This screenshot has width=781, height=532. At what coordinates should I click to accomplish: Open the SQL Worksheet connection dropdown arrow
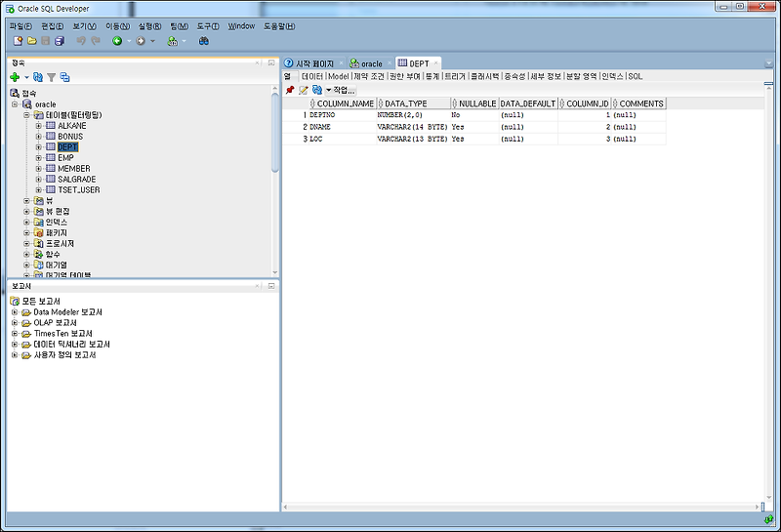pos(185,41)
